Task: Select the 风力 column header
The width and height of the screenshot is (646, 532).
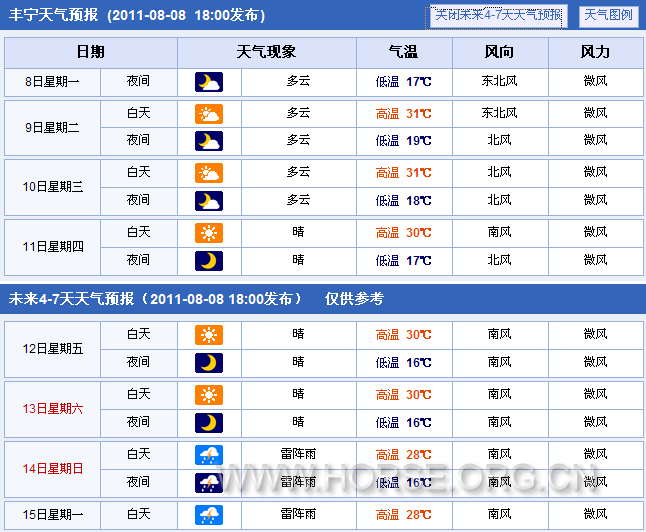Action: pos(596,52)
